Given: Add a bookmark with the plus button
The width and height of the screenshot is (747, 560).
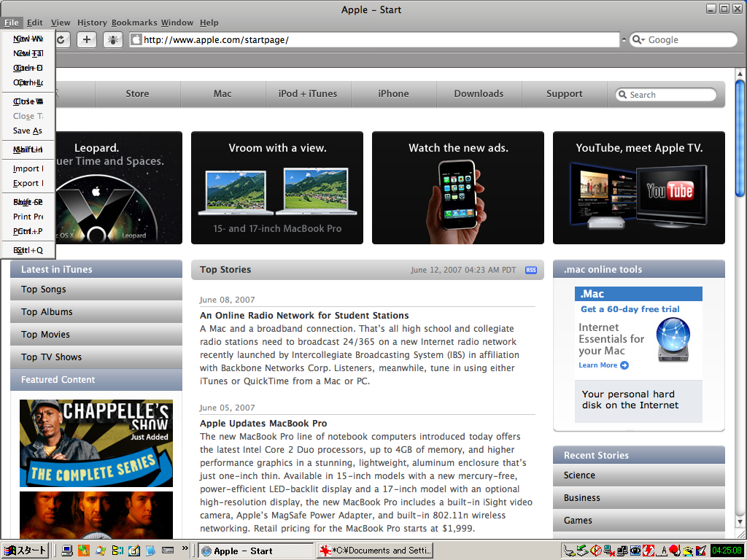Looking at the screenshot, I should coord(86,39).
